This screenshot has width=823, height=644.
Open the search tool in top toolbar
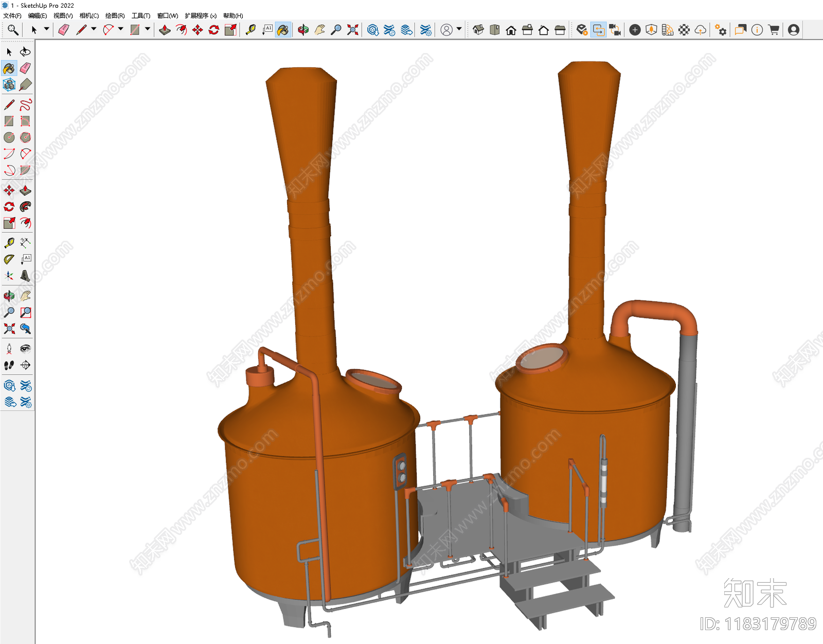coord(13,30)
